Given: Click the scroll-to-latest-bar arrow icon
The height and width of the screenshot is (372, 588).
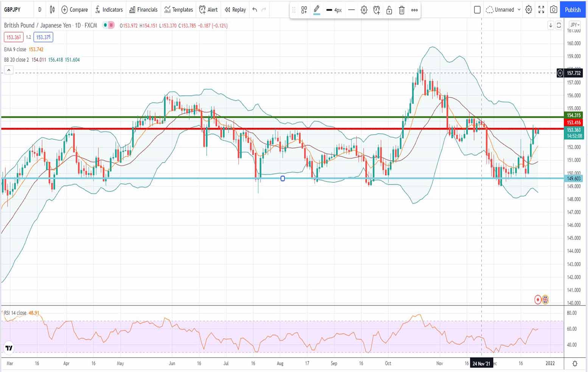Looking at the screenshot, I should [x=551, y=25].
